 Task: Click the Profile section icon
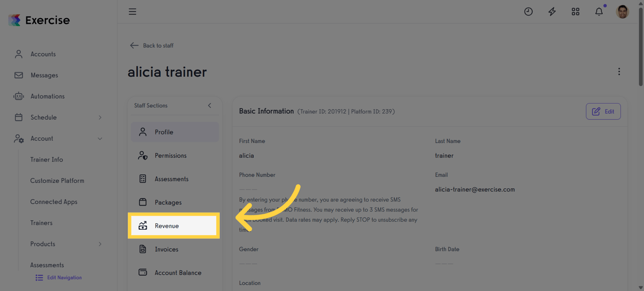click(x=143, y=132)
